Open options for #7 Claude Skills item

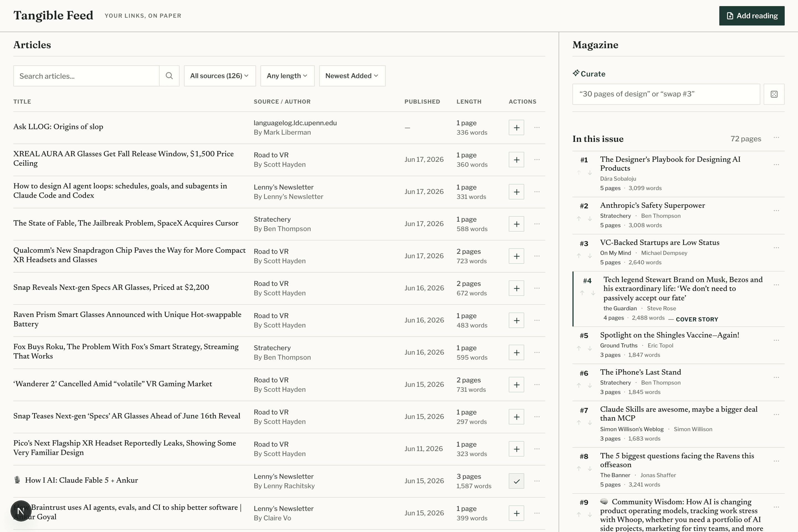coord(776,415)
